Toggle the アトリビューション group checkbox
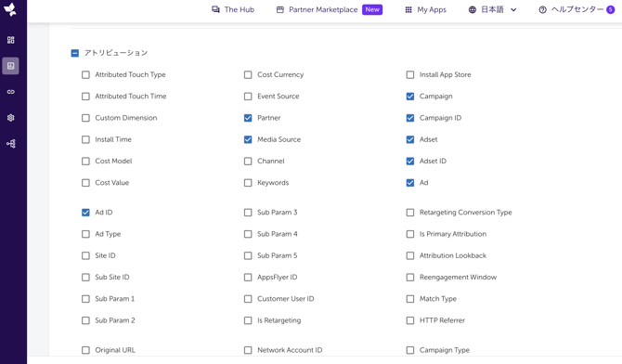Screen dimensions: 622x364 74,53
